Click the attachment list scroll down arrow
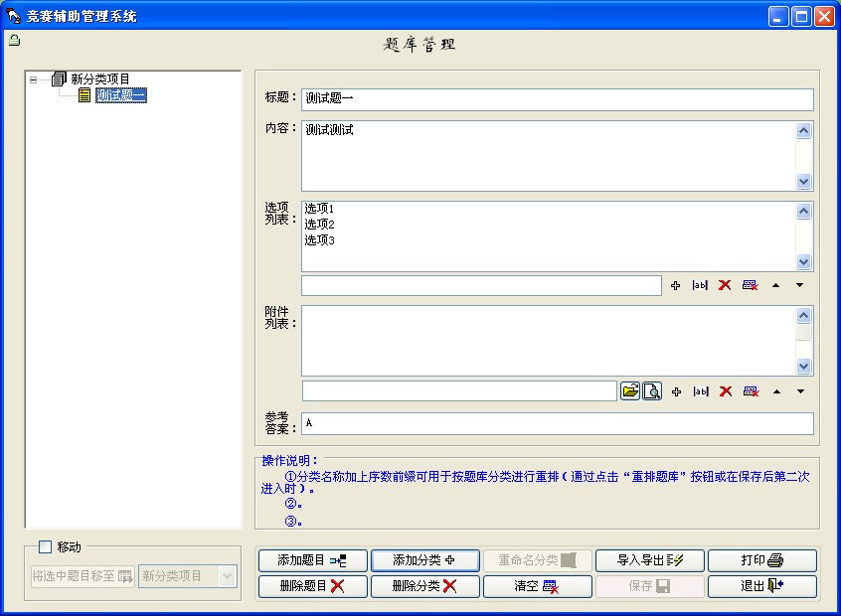841x616 pixels. pyautogui.click(x=803, y=367)
